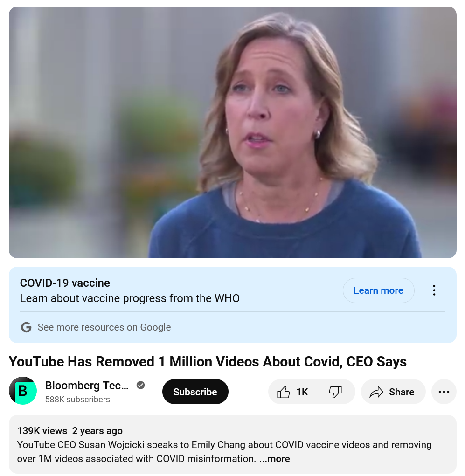This screenshot has height=476, width=465.
Task: Open the vertical three-dot menu in vaccine panel
Action: [434, 290]
